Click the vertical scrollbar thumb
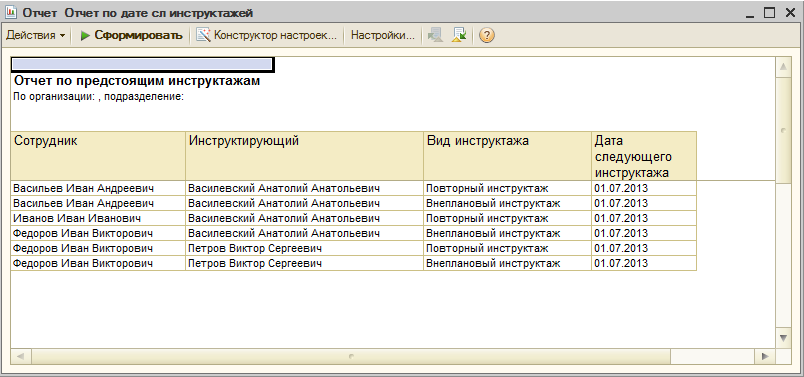The height and width of the screenshot is (377, 804). point(783,130)
